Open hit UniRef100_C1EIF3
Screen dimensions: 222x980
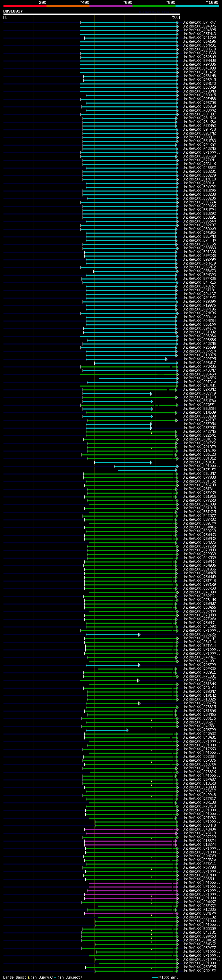coord(199,397)
